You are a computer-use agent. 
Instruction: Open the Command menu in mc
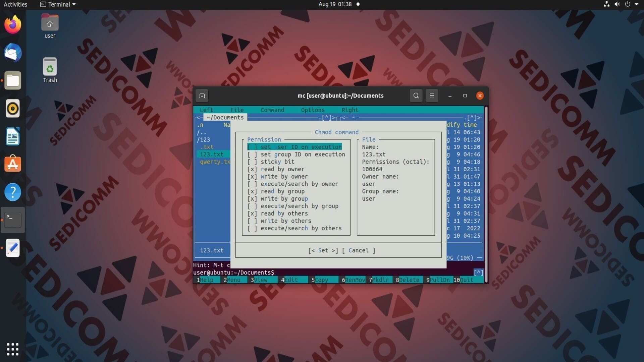(x=272, y=110)
